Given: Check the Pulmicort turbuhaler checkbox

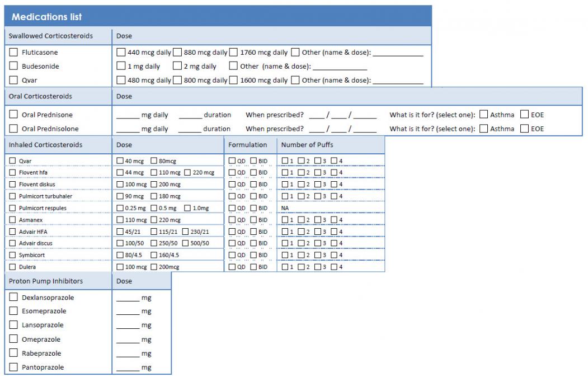Looking at the screenshot, I should [x=12, y=196].
